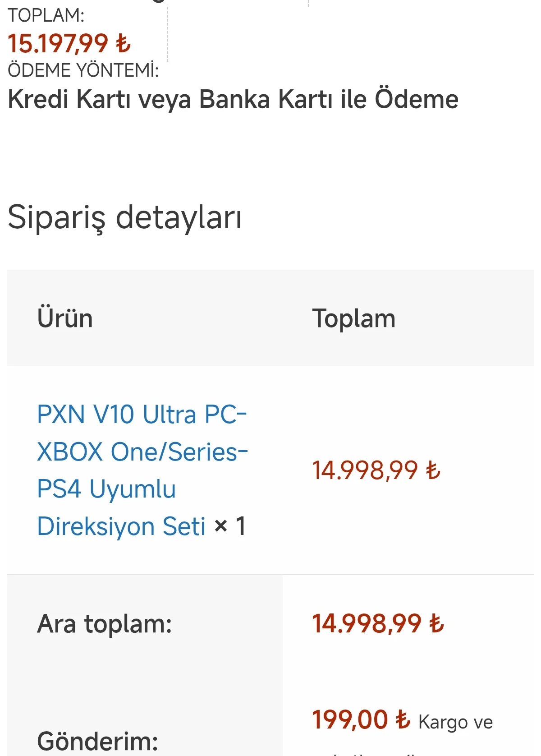Click the Ara toplam: label
This screenshot has width=541, height=756.
(105, 624)
